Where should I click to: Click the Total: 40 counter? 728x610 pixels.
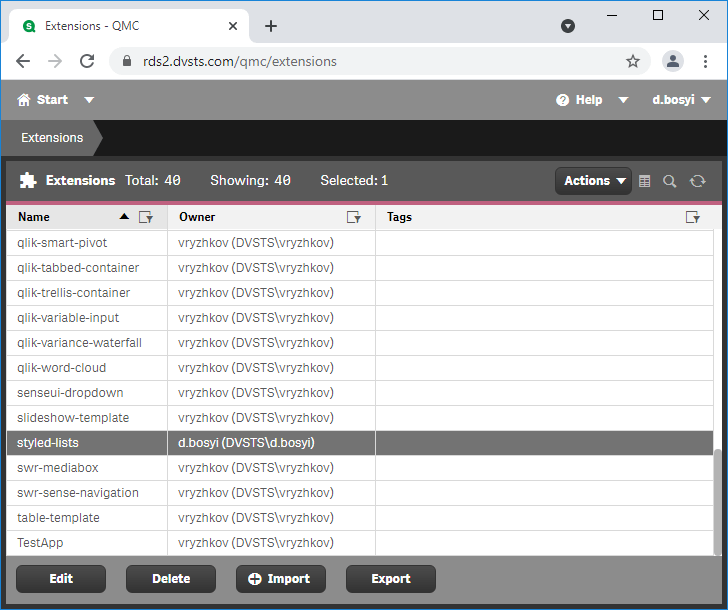(x=153, y=181)
